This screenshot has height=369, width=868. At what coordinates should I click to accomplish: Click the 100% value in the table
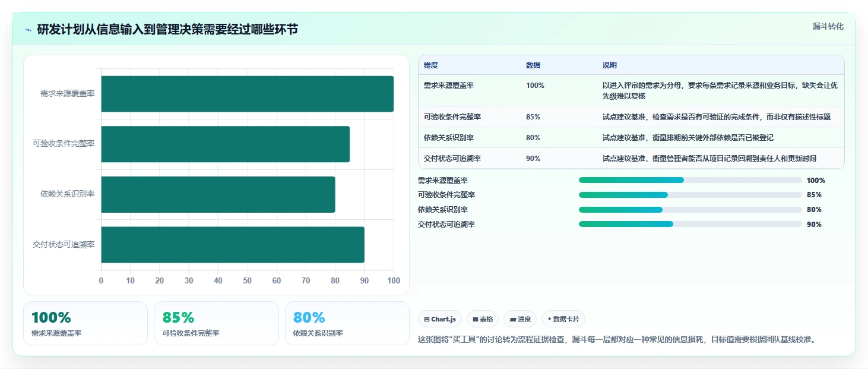click(535, 86)
